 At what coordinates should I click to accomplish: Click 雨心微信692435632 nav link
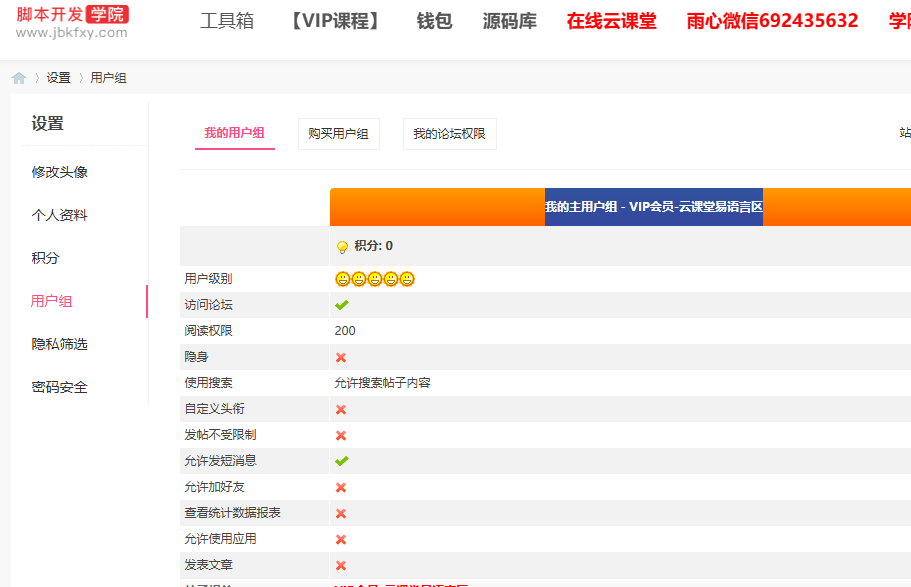tap(772, 21)
